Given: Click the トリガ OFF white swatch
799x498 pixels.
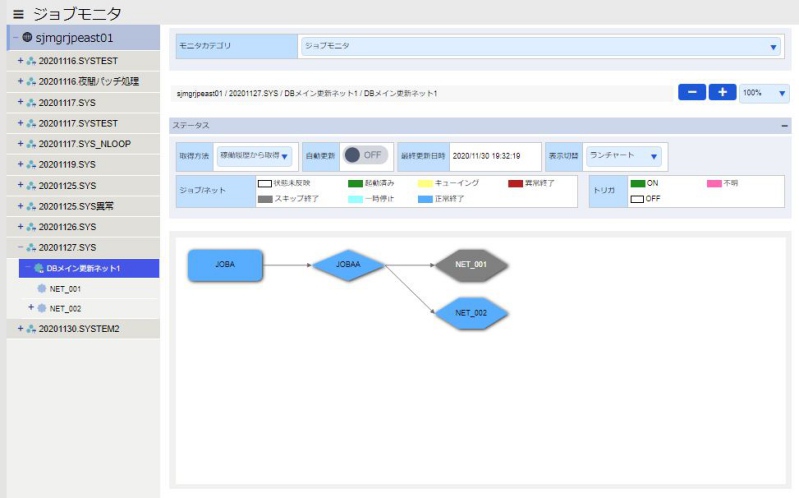Looking at the screenshot, I should (x=637, y=199).
